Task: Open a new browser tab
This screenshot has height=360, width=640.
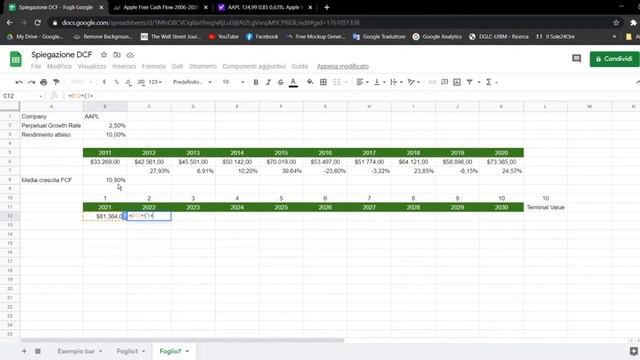Action: coord(327,7)
